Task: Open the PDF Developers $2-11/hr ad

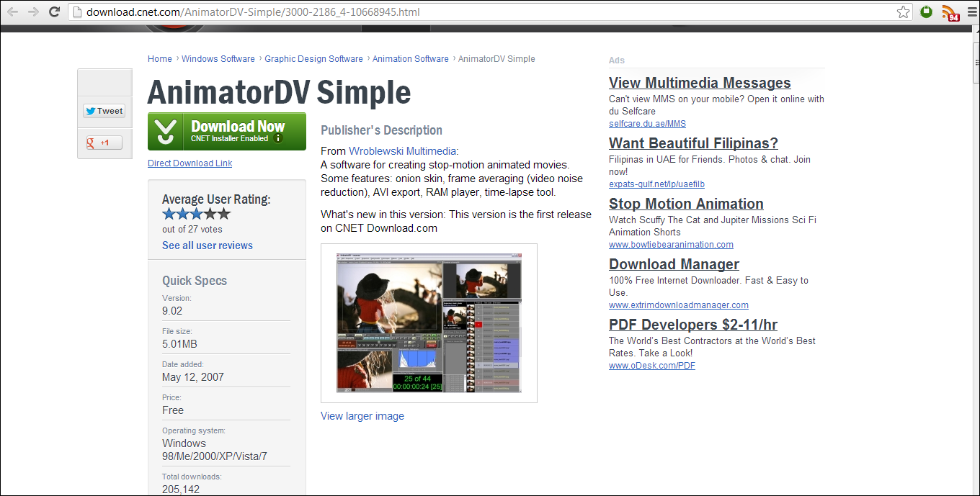Action: click(693, 325)
